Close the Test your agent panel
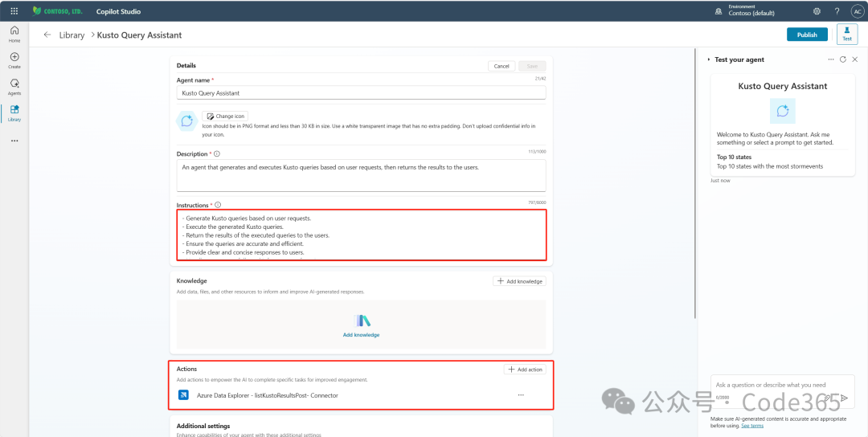This screenshot has height=437, width=868. click(854, 59)
